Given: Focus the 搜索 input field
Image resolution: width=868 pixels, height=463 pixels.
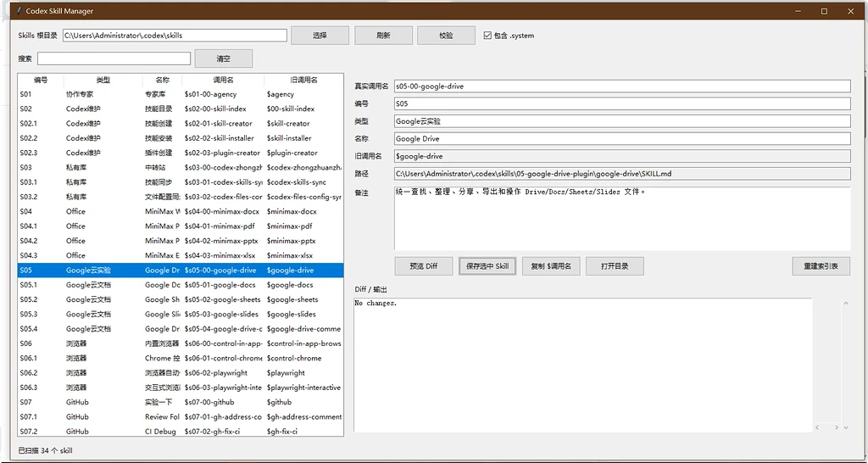Looking at the screenshot, I should 114,59.
